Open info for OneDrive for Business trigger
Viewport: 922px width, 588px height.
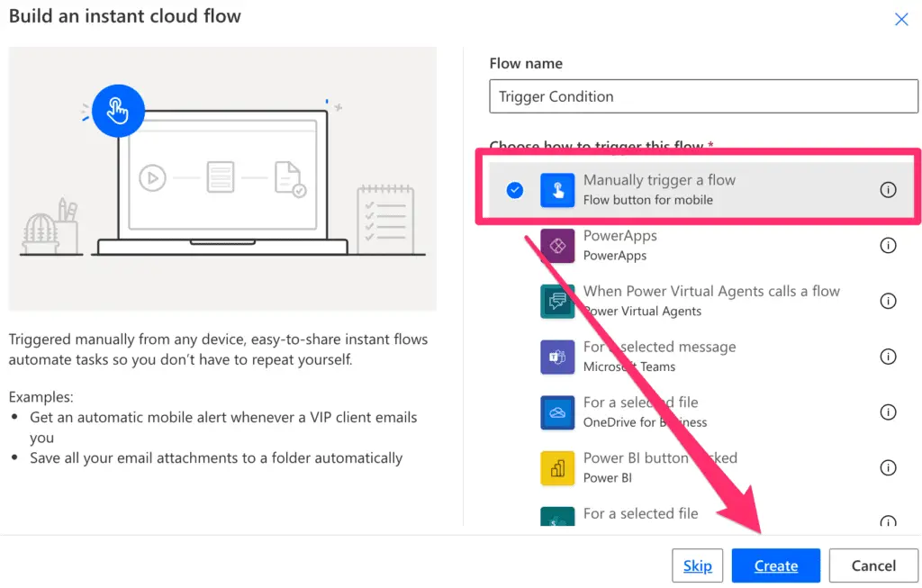click(x=888, y=412)
